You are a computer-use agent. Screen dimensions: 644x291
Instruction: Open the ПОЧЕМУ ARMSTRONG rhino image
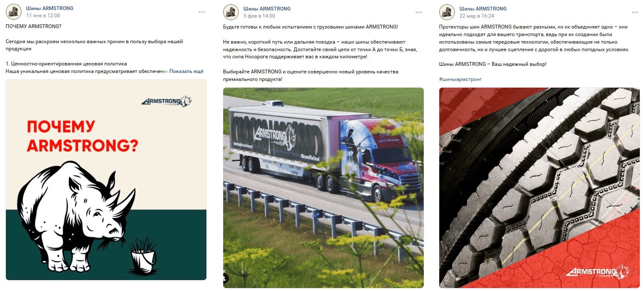tap(106, 180)
